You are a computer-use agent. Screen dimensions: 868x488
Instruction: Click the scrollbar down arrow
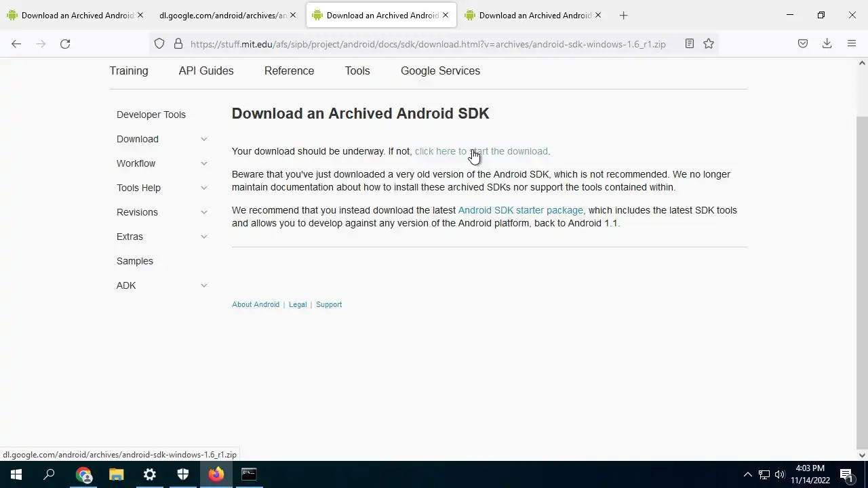862,455
